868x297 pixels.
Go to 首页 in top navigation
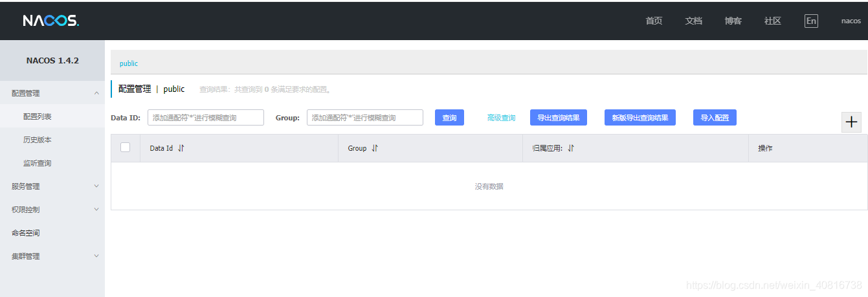(x=654, y=21)
